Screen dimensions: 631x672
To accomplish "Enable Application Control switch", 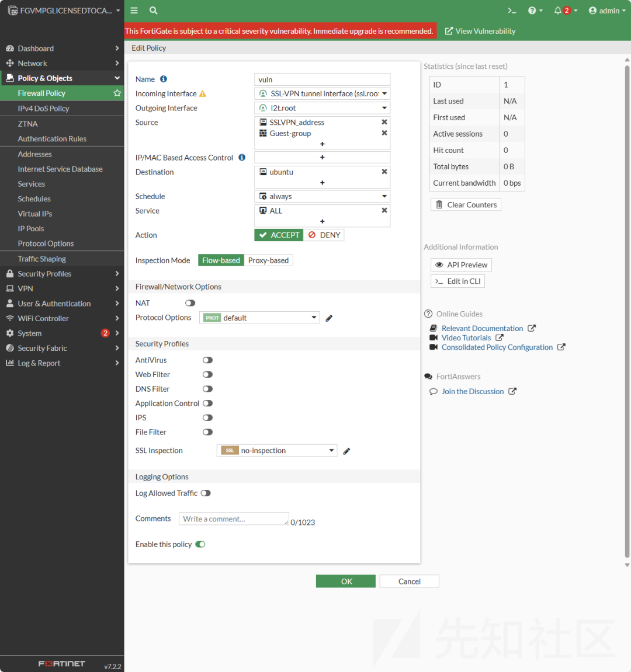I will coord(207,403).
